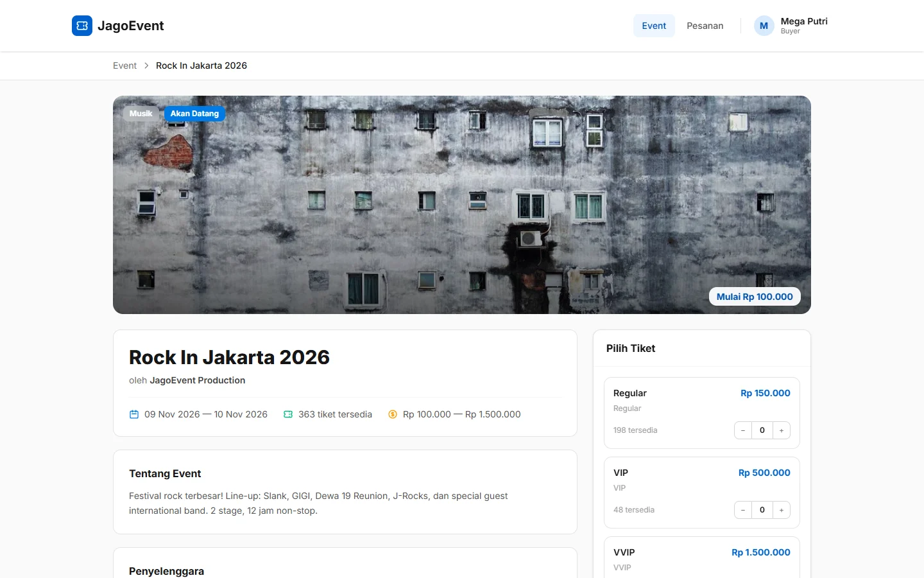Click the VVIP ticket name
This screenshot has height=578, width=924.
[624, 552]
